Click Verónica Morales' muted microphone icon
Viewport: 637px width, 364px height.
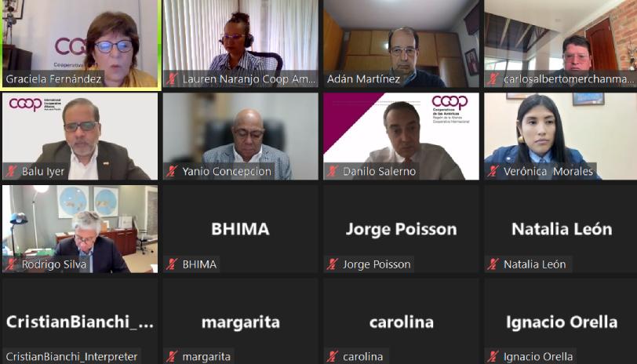[493, 171]
